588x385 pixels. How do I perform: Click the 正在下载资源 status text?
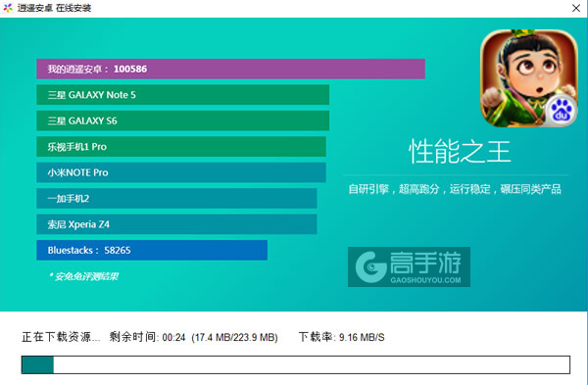(61, 337)
